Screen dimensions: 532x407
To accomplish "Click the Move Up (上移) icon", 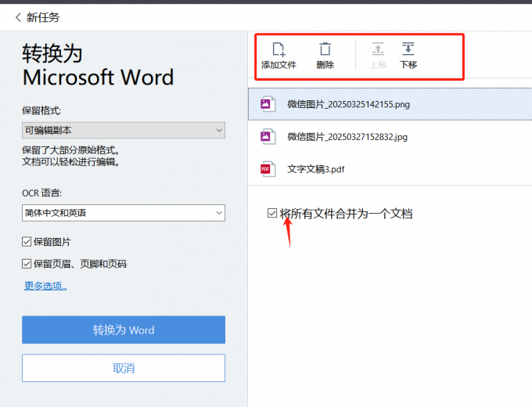I will 378,49.
